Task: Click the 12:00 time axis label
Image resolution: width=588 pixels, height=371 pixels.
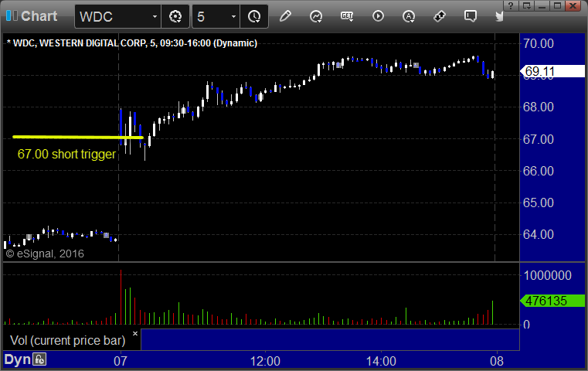Action: (x=265, y=361)
